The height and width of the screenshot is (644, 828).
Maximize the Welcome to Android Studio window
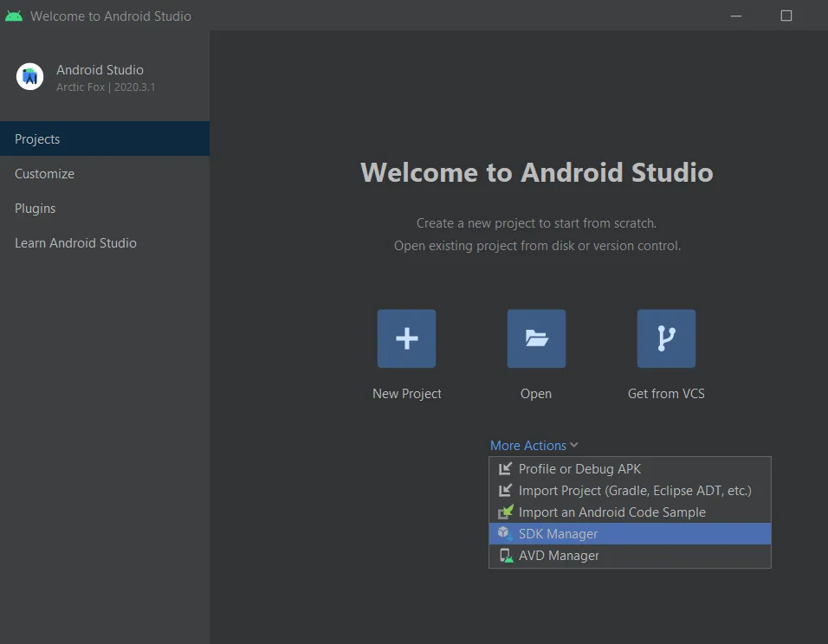click(786, 16)
